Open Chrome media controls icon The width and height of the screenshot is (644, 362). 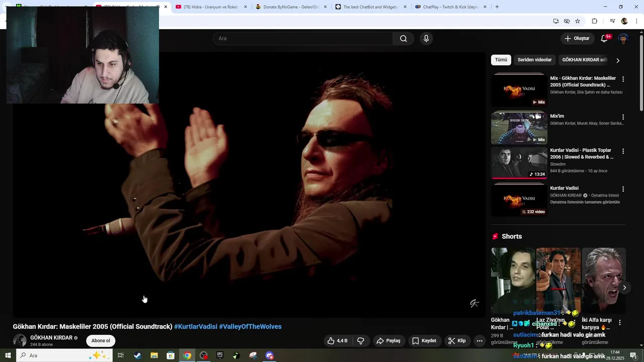tap(612, 21)
